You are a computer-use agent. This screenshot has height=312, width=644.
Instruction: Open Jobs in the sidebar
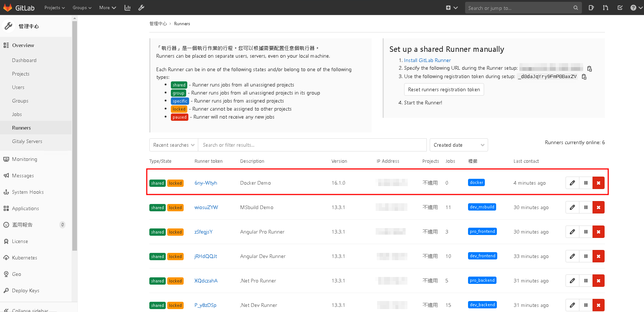click(17, 114)
